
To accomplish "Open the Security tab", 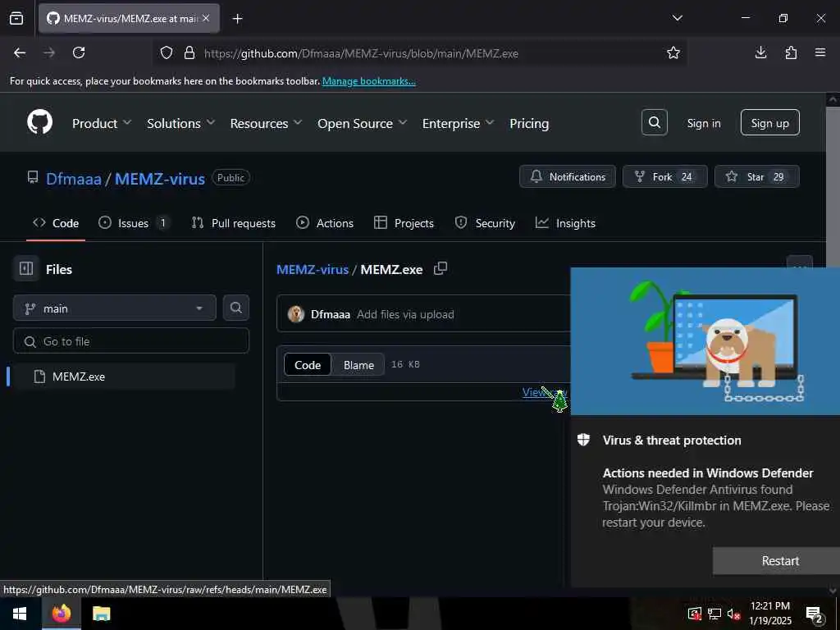I will pyautogui.click(x=485, y=223).
